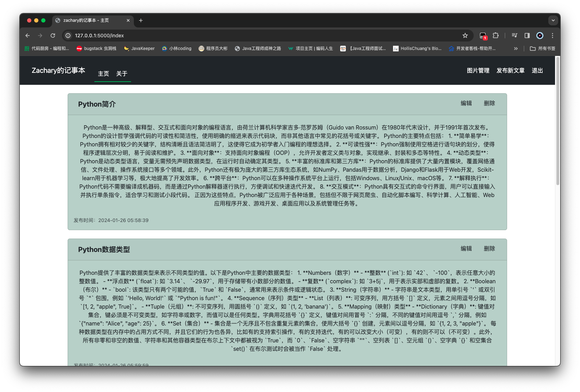Open the media controls icon in toolbar
Image resolution: width=580 pixels, height=392 pixels.
point(514,36)
